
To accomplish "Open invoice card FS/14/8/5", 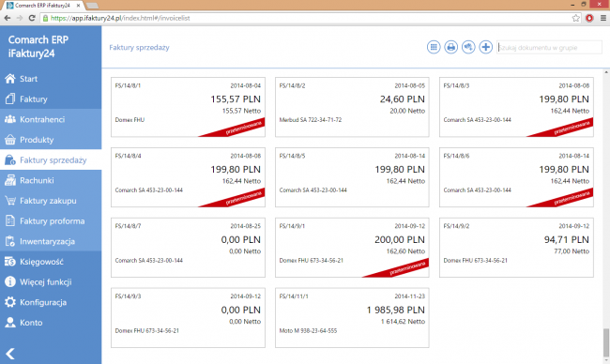I will [x=352, y=177].
